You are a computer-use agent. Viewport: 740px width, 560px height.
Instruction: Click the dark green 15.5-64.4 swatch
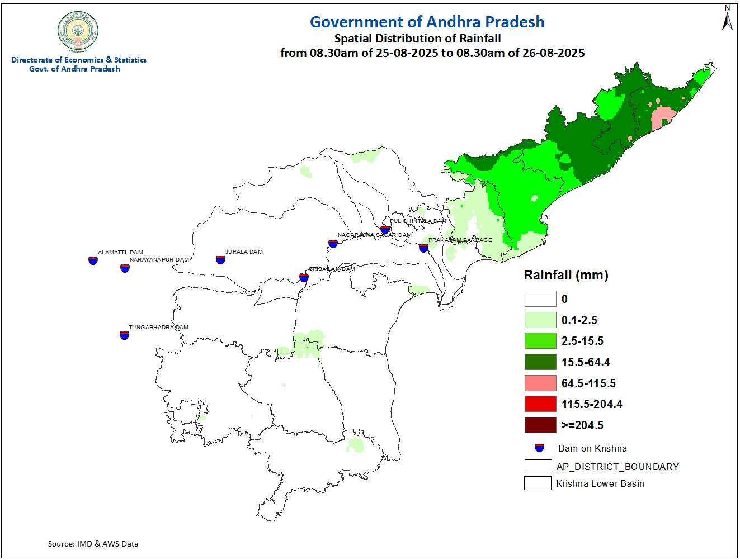[x=540, y=362]
